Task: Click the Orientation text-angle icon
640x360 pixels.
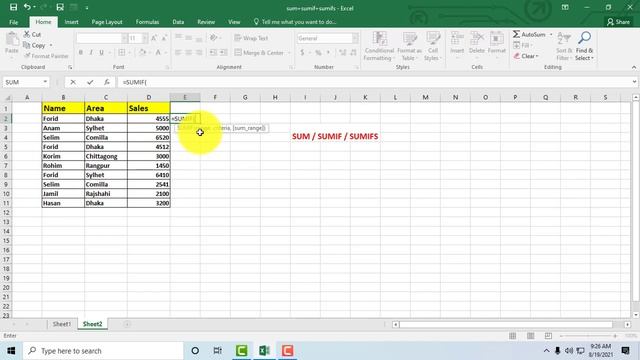Action: pos(213,38)
